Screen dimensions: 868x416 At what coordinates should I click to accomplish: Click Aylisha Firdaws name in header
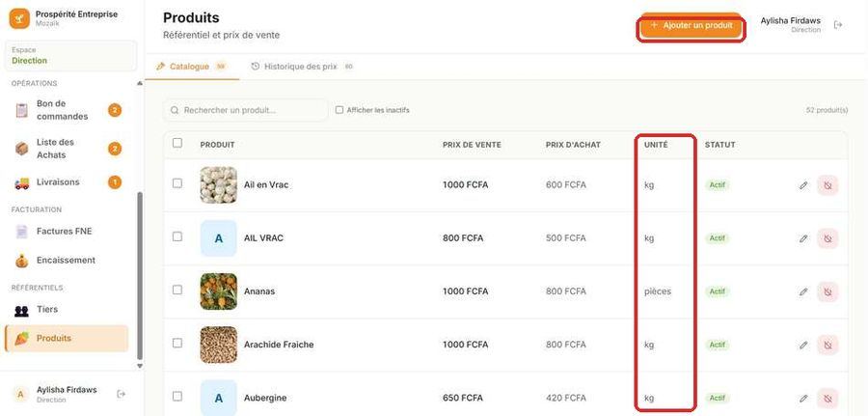click(x=791, y=21)
